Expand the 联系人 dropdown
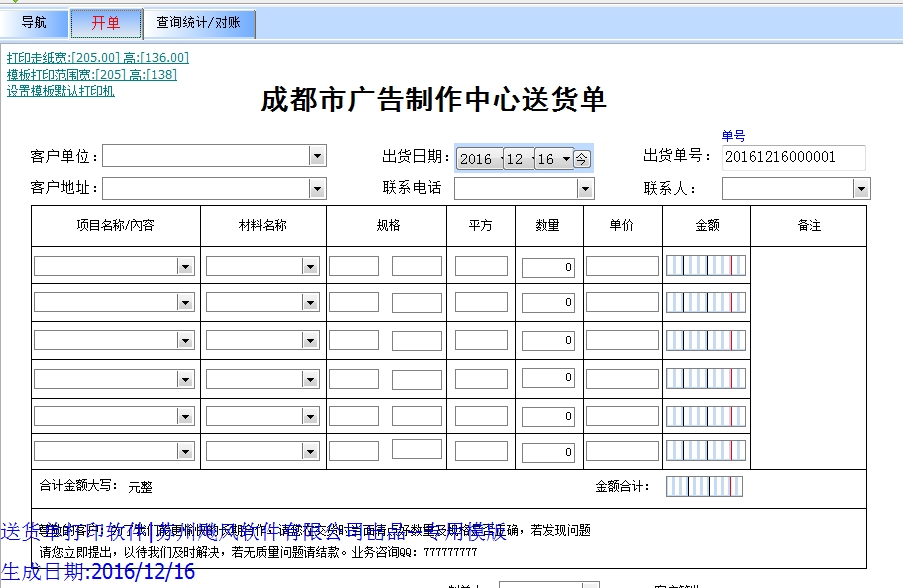Viewport: 903px width, 588px height. coord(861,188)
